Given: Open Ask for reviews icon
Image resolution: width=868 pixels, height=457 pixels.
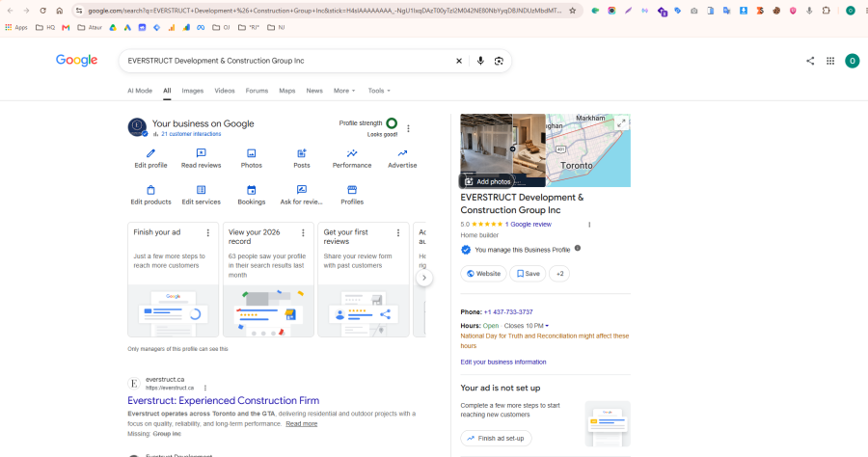Looking at the screenshot, I should 302,190.
